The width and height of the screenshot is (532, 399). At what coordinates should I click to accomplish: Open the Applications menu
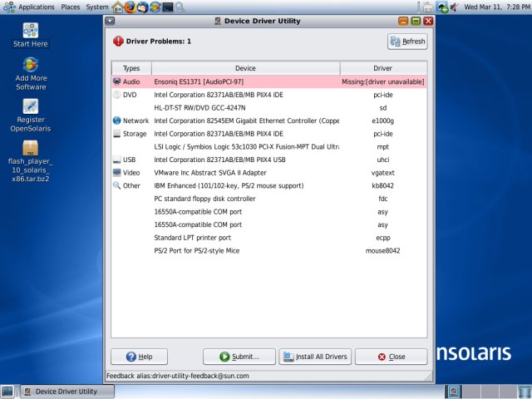(30, 7)
